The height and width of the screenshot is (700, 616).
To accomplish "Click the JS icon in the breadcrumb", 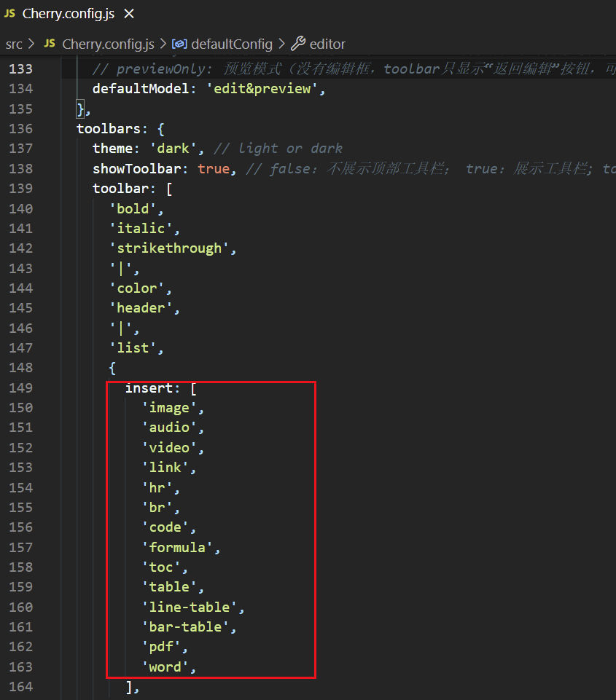I will [x=50, y=43].
